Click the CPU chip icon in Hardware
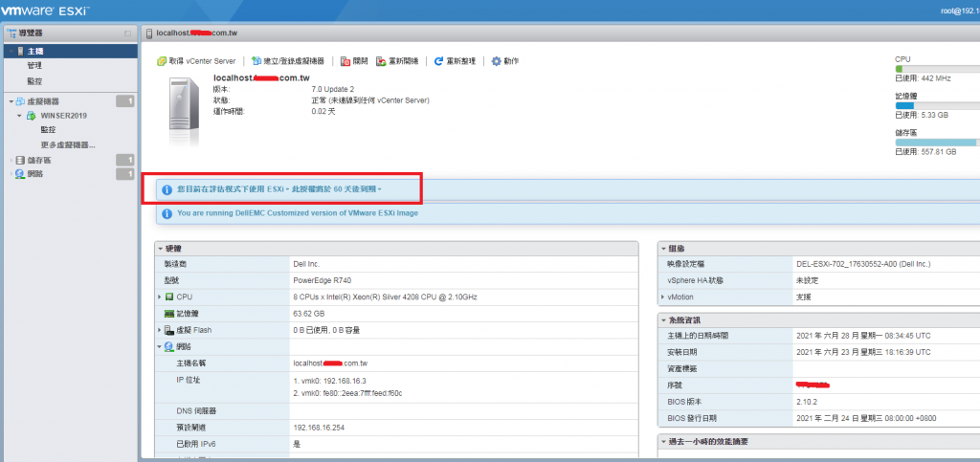Screen dimensions: 980x462 [x=168, y=297]
